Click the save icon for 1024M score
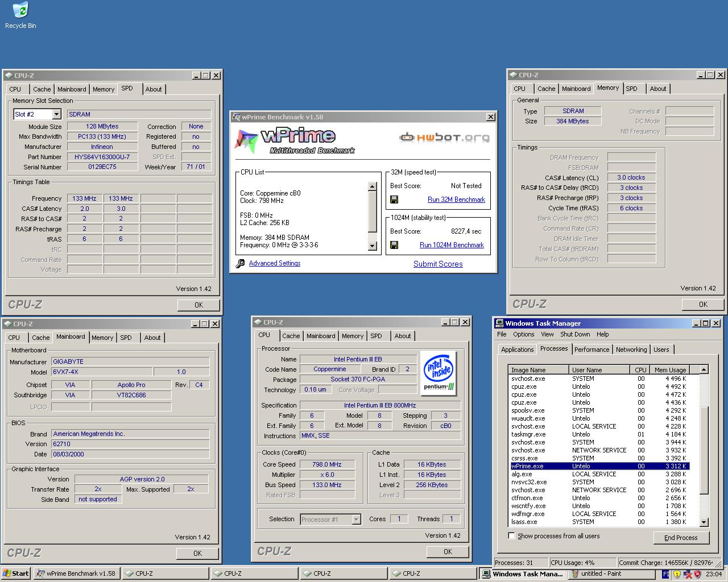The image size is (728, 582). (394, 245)
